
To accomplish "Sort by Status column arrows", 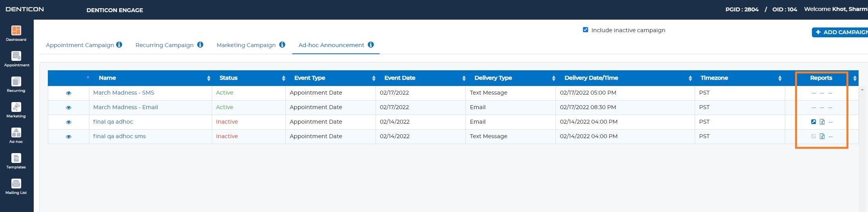I will pyautogui.click(x=283, y=78).
